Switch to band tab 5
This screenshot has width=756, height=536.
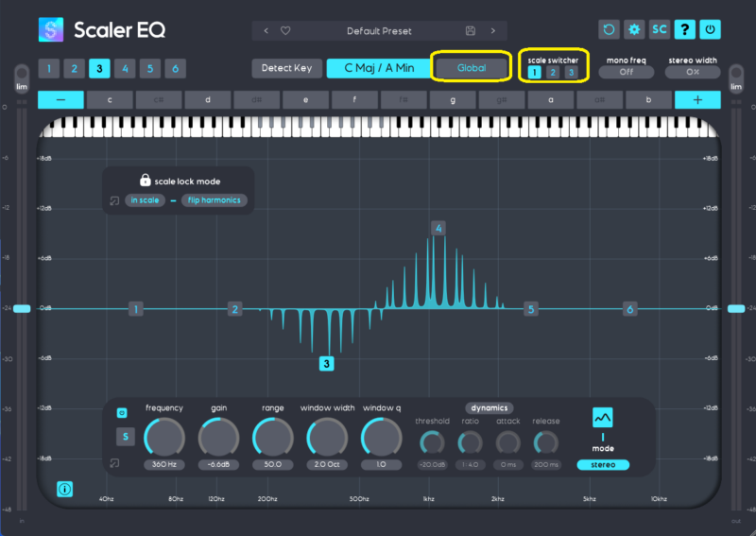(148, 69)
